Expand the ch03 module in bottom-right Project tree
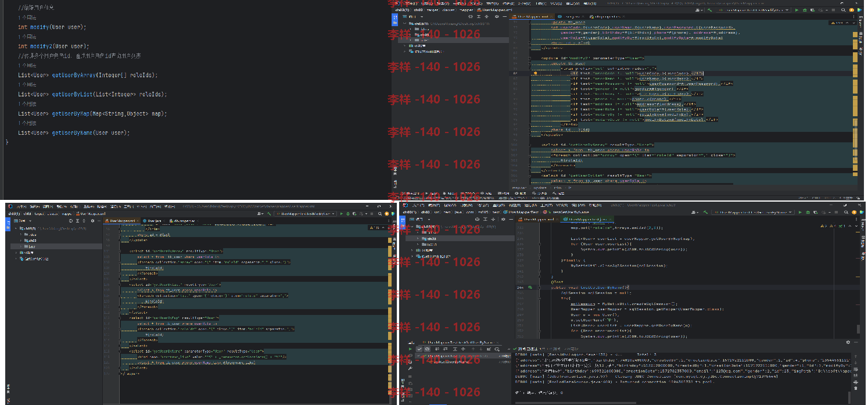The image size is (868, 405). click(418, 238)
